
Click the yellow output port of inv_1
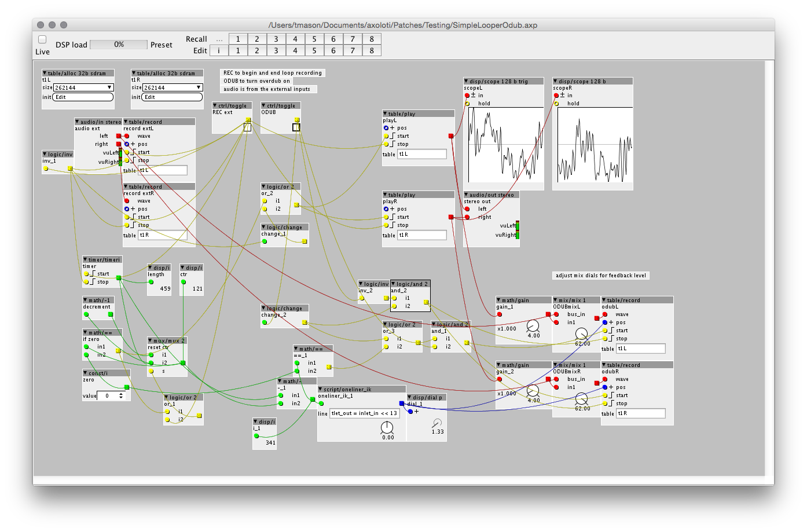[70, 168]
